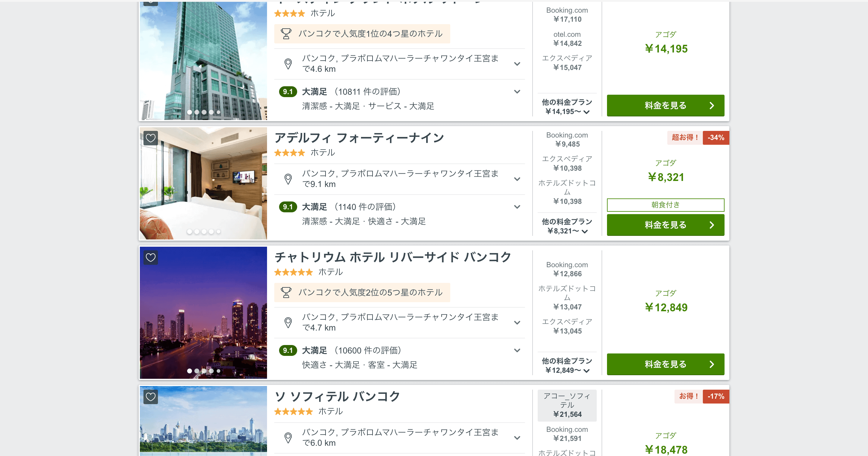This screenshot has width=868, height=456.
Task: Click the map pin icon for ソ ソフィテル バンコク
Action: pos(288,437)
